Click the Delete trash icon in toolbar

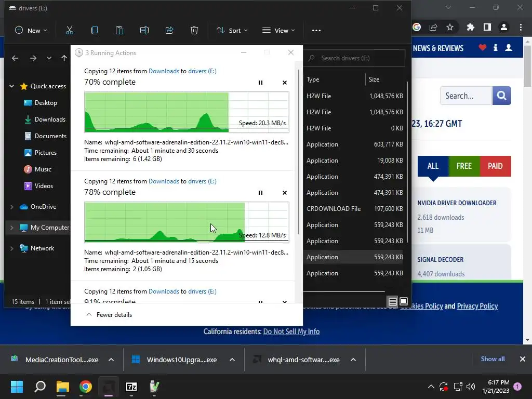click(194, 30)
